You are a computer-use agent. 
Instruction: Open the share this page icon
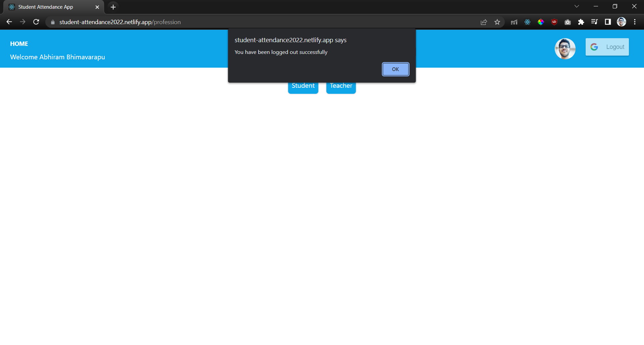pyautogui.click(x=484, y=22)
